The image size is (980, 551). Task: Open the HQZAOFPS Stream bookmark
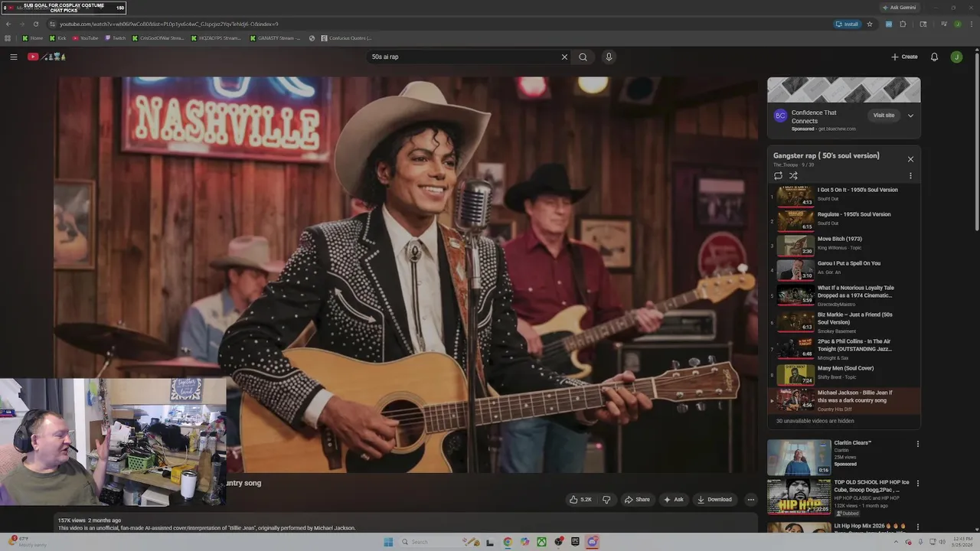point(216,38)
